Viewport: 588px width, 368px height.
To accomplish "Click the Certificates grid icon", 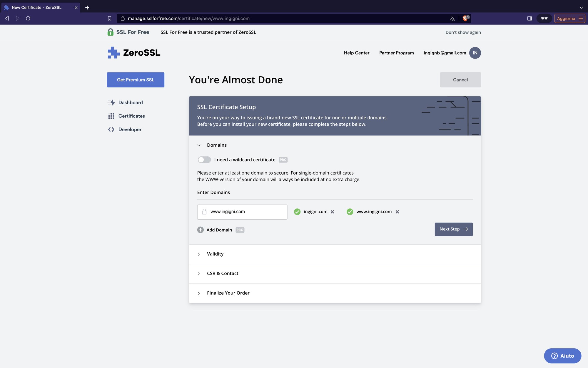I will tap(111, 116).
